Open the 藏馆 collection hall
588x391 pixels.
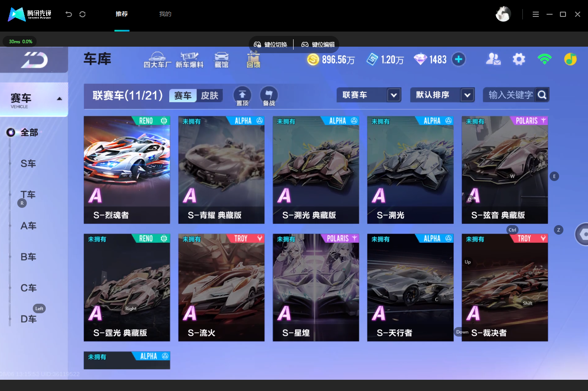pyautogui.click(x=221, y=60)
